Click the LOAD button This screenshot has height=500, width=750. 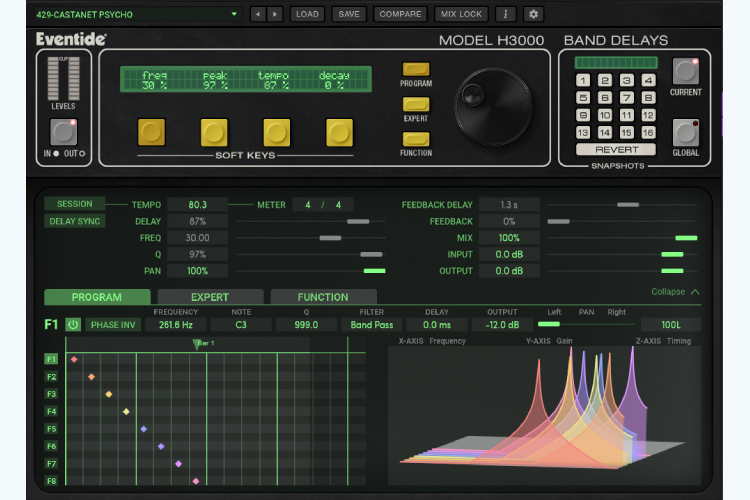pos(307,14)
